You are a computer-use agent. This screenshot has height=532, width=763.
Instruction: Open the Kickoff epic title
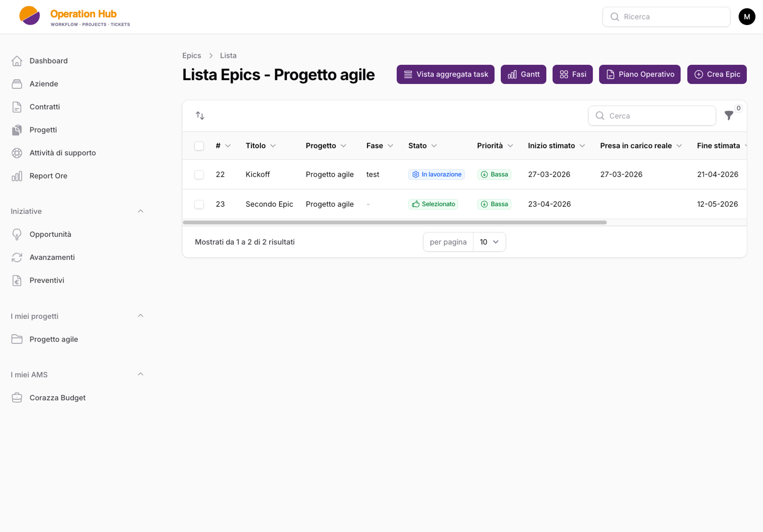(x=258, y=174)
